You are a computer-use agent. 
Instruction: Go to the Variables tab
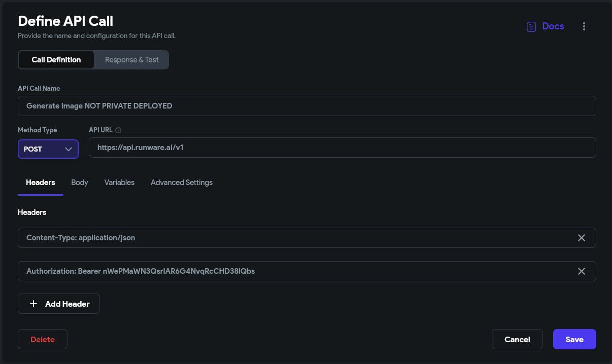coord(119,183)
